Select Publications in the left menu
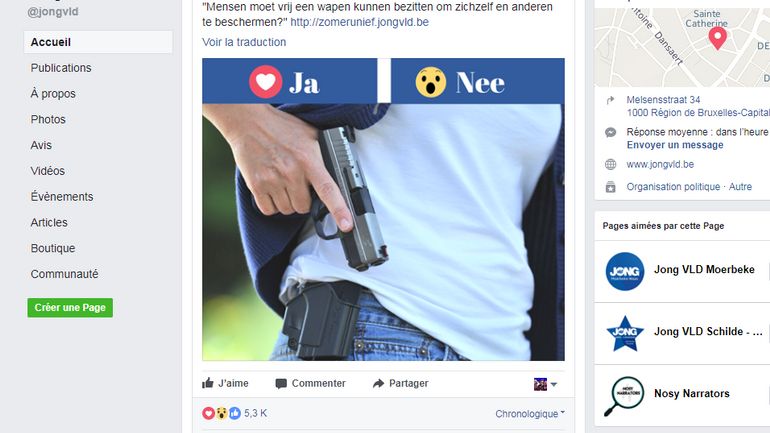Screen dimensions: 770x433 click(61, 68)
